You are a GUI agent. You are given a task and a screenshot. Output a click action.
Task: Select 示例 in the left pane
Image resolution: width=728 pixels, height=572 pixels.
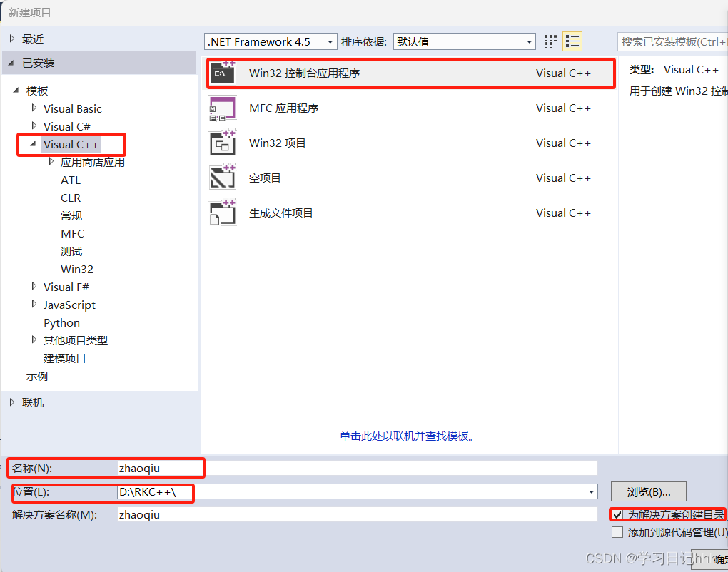point(37,377)
